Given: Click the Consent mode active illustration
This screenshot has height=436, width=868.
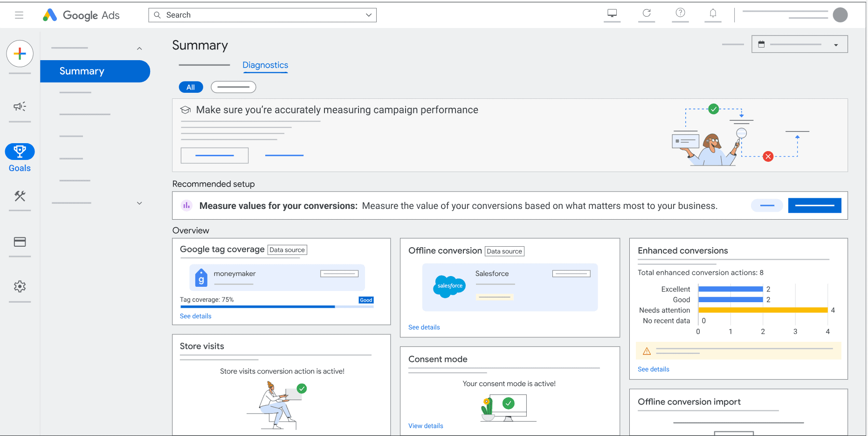Looking at the screenshot, I should [x=508, y=408].
